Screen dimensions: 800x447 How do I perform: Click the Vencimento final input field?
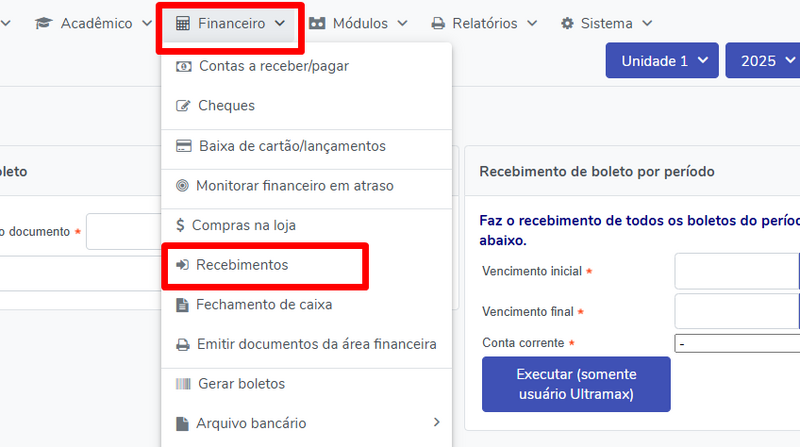[x=737, y=311]
